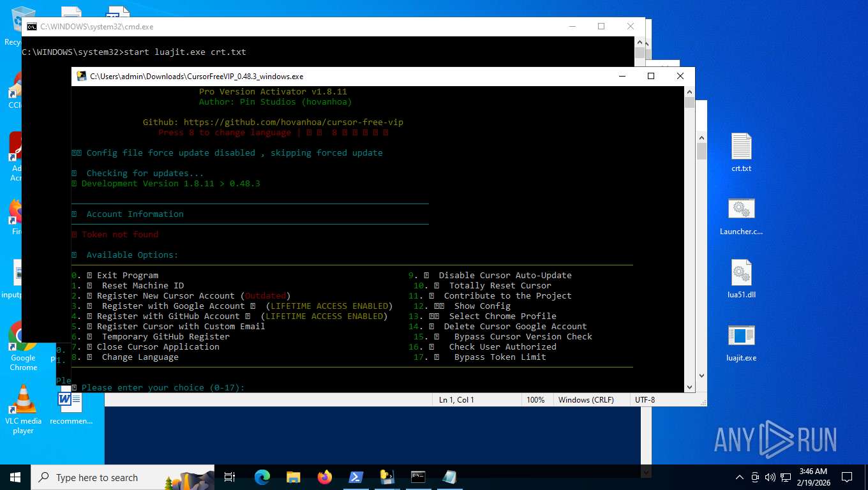Open Task View on the taskbar
This screenshot has width=868, height=490.
pos(230,477)
